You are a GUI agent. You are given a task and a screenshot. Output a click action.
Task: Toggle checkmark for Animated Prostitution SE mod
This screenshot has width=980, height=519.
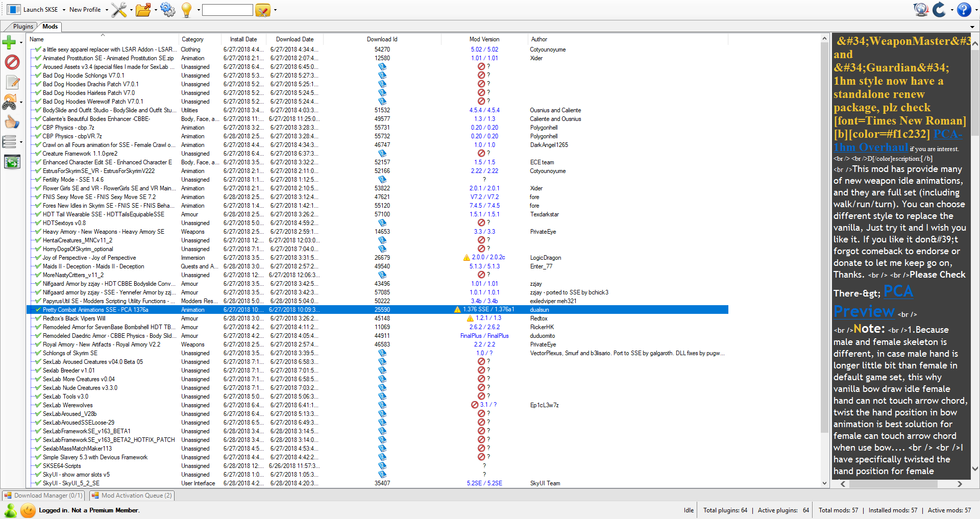[38, 58]
